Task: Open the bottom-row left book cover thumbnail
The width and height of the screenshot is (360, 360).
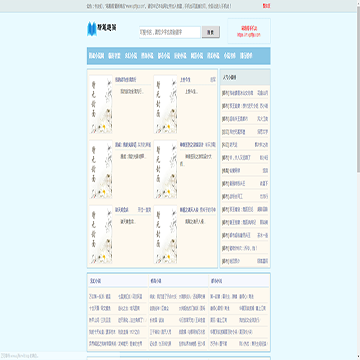Action: tap(100, 234)
